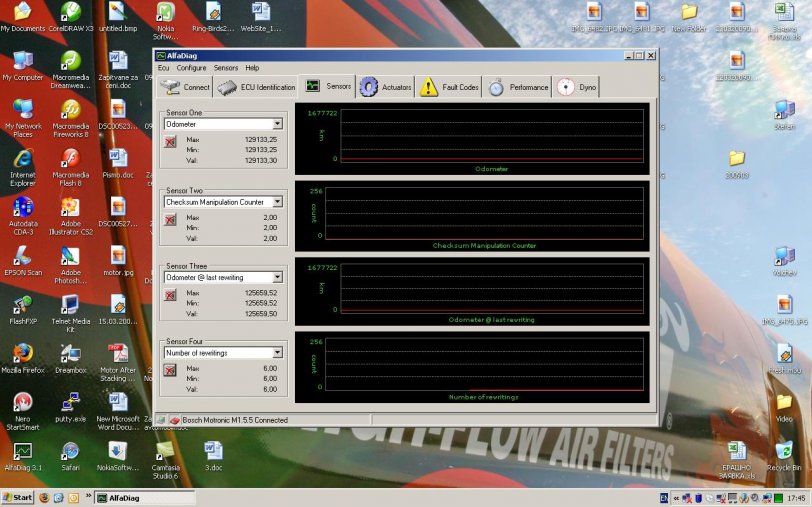Expand the Odometer @ last rewriting dropdown

coord(277,277)
